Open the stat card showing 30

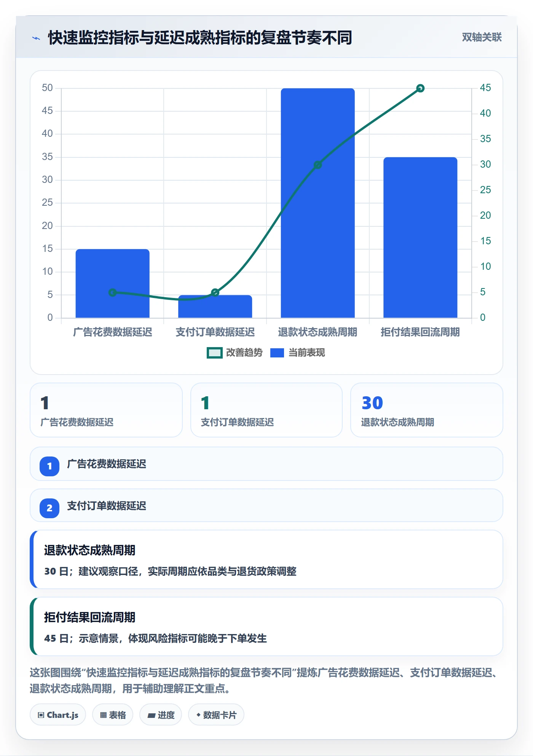tap(426, 410)
